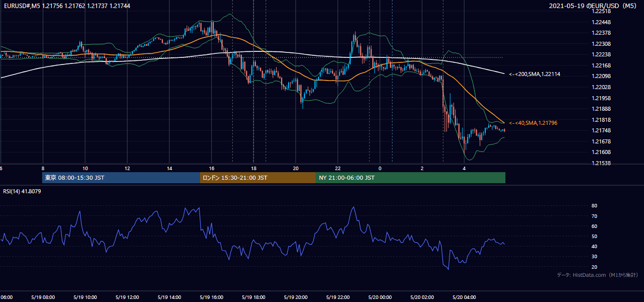Click RSI scale value 30
Screen dimensions: 644x302
(x=595, y=257)
